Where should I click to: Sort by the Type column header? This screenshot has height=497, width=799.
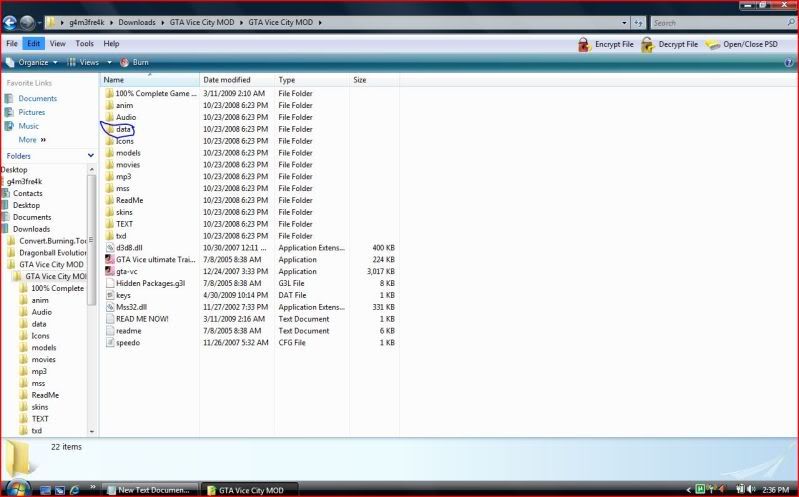[312, 80]
